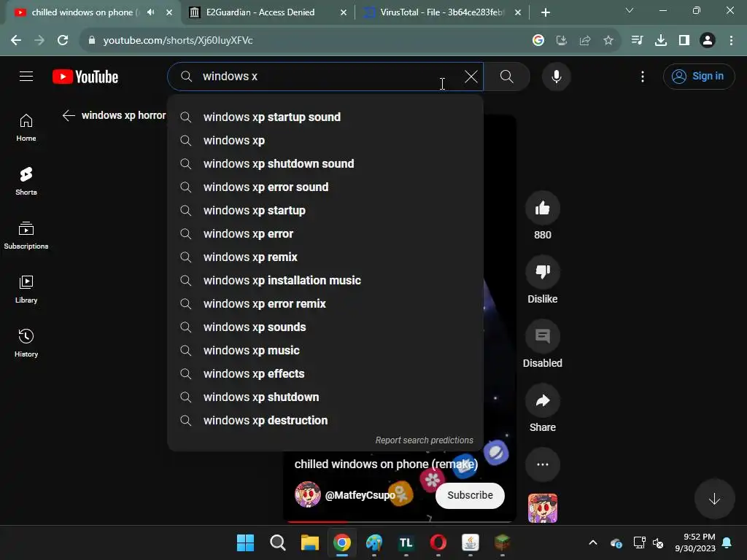Screen dimensions: 747x560
Task: Switch to VirusTotal File tab
Action: click(443, 12)
